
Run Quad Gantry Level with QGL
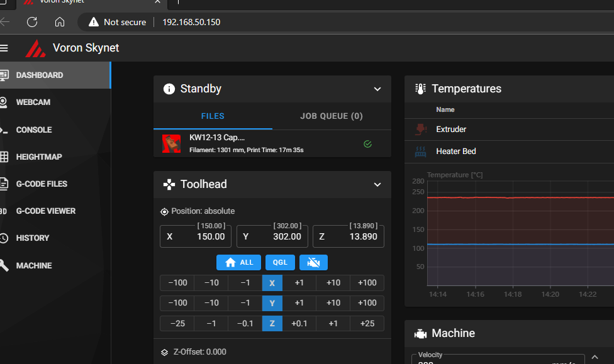[x=280, y=262]
